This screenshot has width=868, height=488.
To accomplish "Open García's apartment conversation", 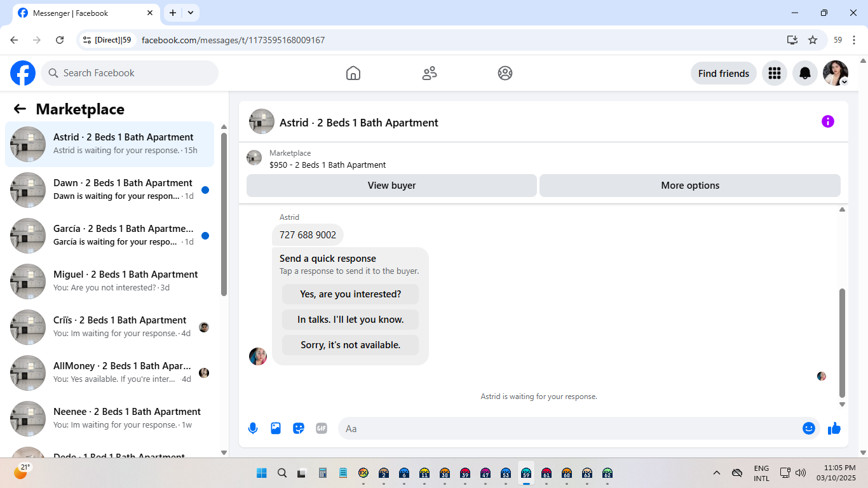I will click(110, 236).
